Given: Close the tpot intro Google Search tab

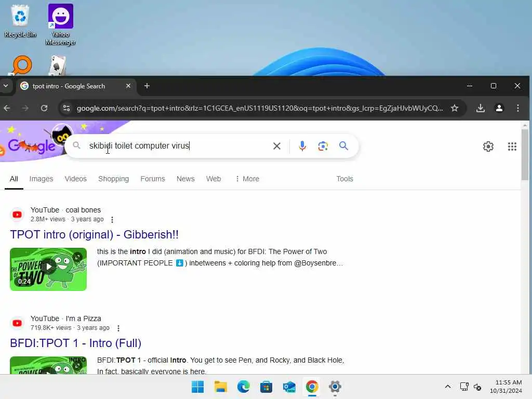Looking at the screenshot, I should [128, 86].
